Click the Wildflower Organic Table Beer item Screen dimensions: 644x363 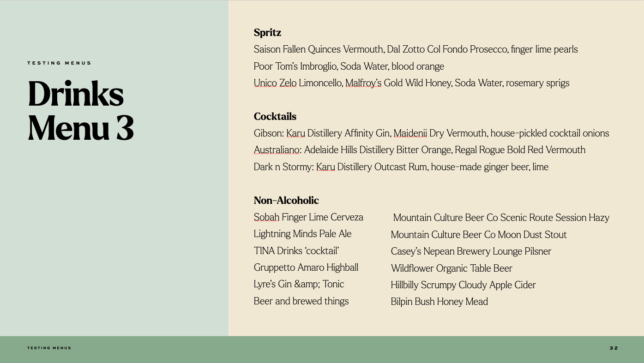pos(451,268)
